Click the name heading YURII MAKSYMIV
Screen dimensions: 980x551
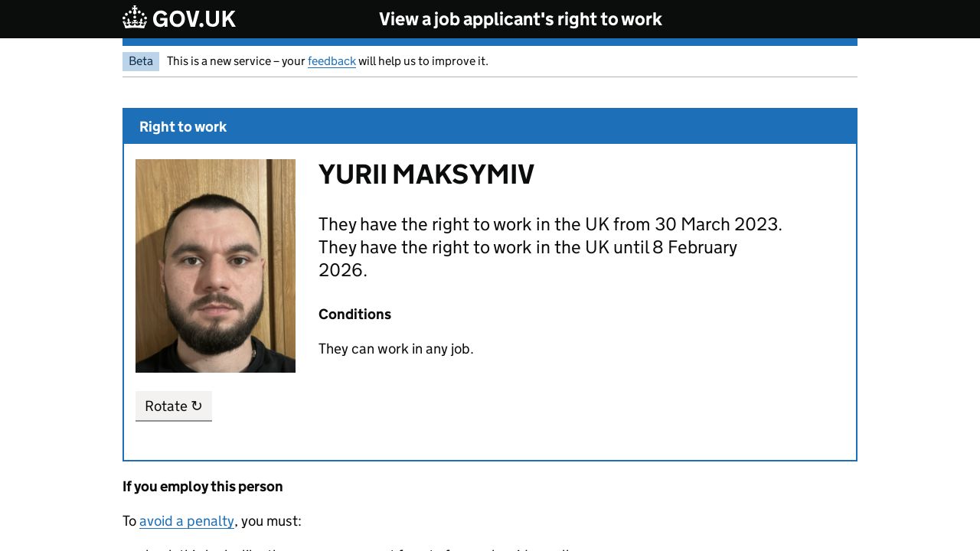click(426, 174)
